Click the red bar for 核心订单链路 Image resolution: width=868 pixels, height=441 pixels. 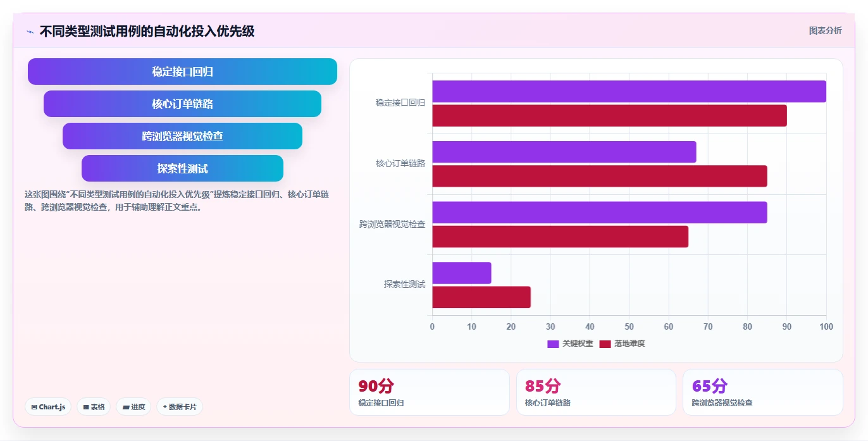pyautogui.click(x=599, y=176)
